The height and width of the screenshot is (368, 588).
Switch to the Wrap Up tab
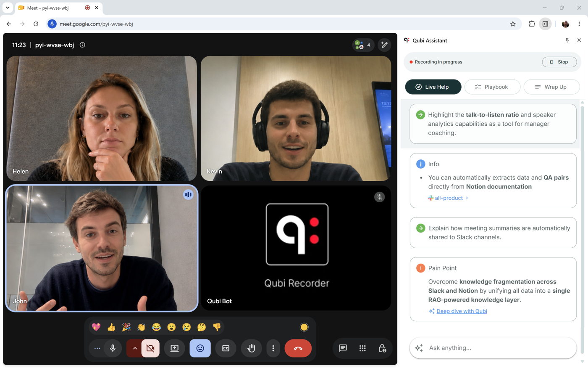(x=551, y=87)
